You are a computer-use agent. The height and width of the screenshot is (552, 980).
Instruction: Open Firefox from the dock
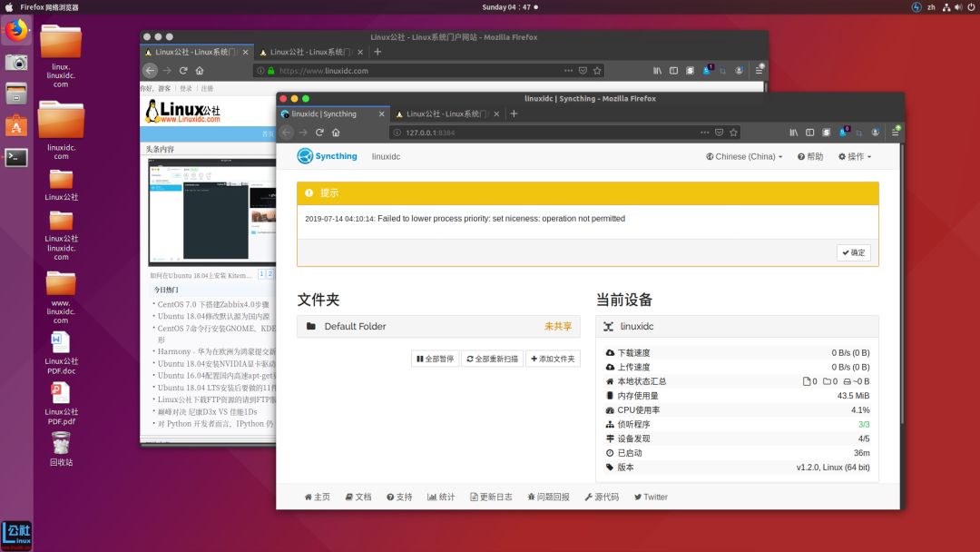[16, 29]
